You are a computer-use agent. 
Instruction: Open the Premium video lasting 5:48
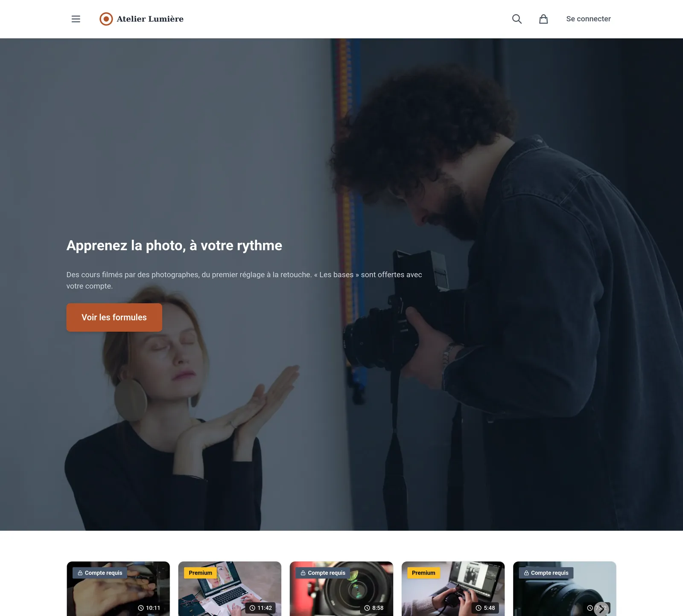click(x=453, y=589)
